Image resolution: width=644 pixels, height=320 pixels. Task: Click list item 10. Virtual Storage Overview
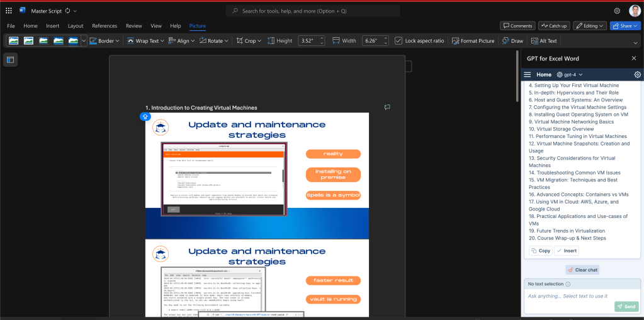tap(561, 129)
